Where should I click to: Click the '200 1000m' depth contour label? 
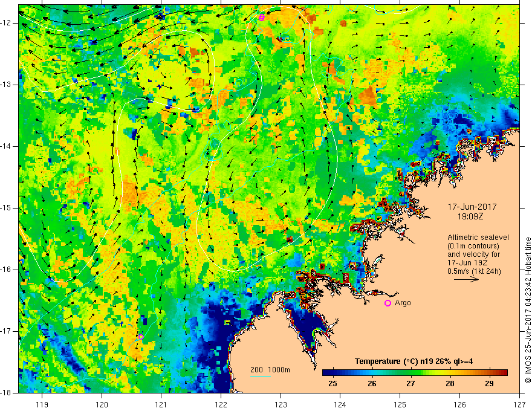(270, 370)
